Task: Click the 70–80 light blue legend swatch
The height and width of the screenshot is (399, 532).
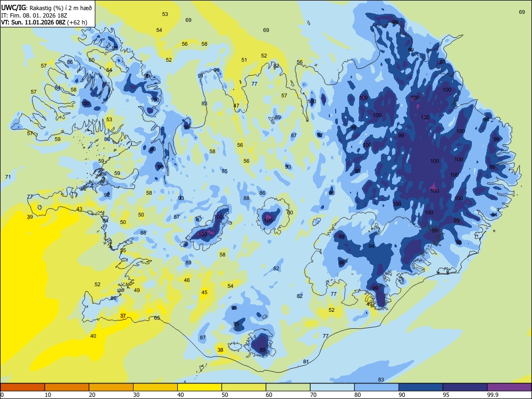Action: 332,387
